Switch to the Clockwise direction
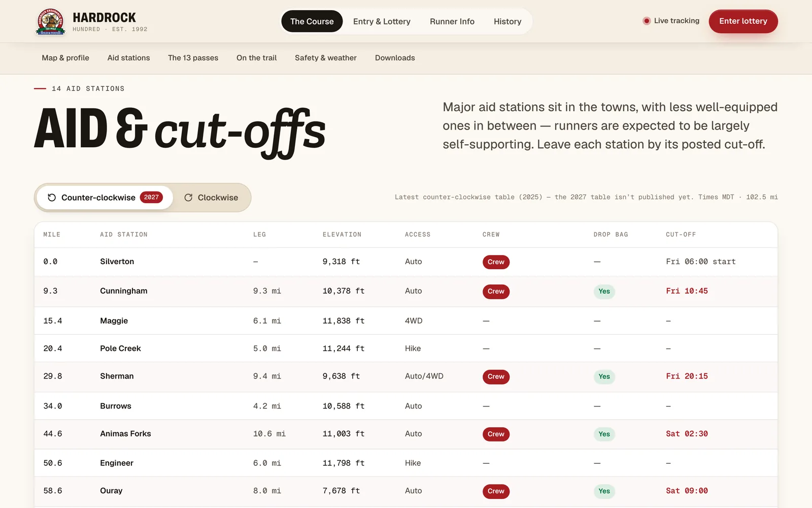The image size is (812, 508). click(211, 198)
